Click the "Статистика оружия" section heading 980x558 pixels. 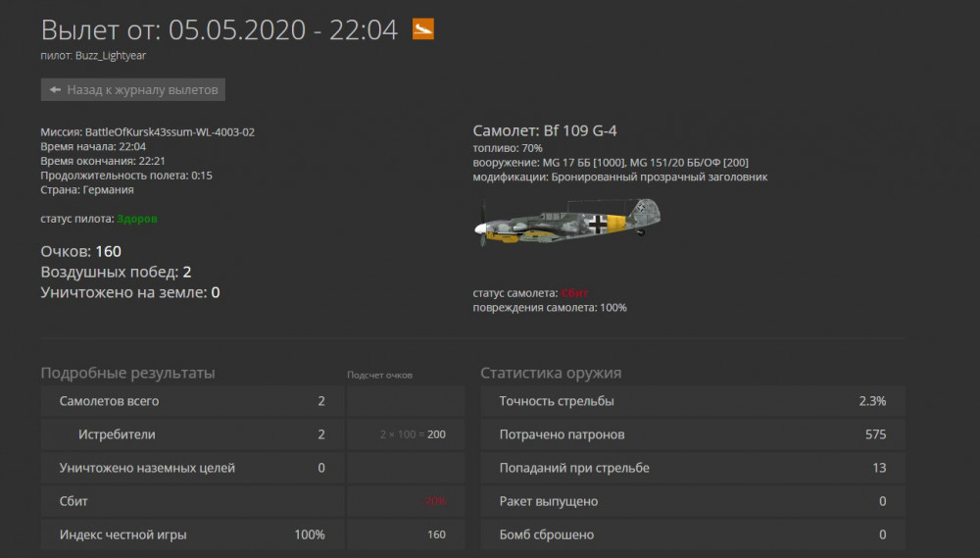click(x=550, y=373)
